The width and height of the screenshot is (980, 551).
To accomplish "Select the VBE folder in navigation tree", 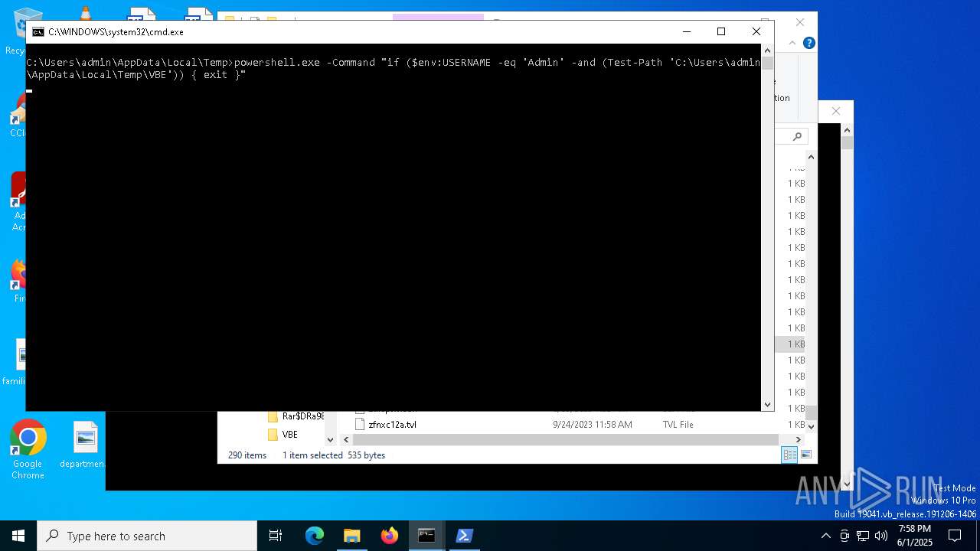I will click(289, 435).
